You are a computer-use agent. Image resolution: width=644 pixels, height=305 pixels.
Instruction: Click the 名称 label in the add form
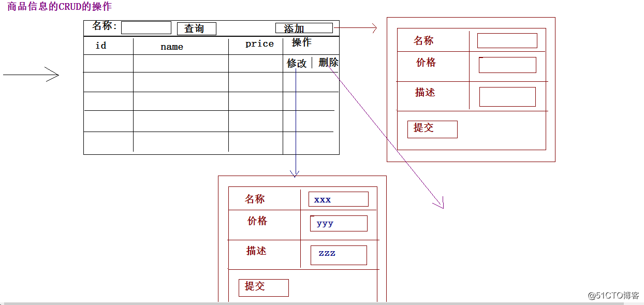(423, 41)
